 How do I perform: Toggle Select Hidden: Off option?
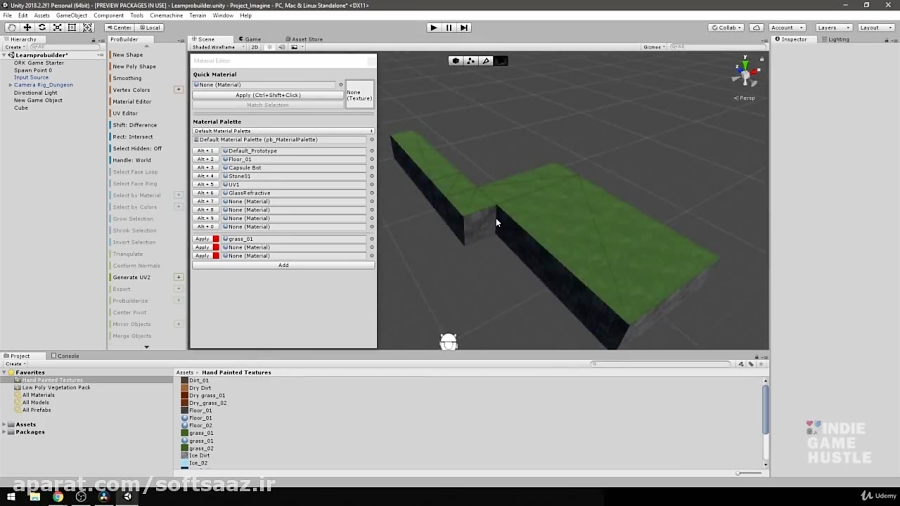137,149
